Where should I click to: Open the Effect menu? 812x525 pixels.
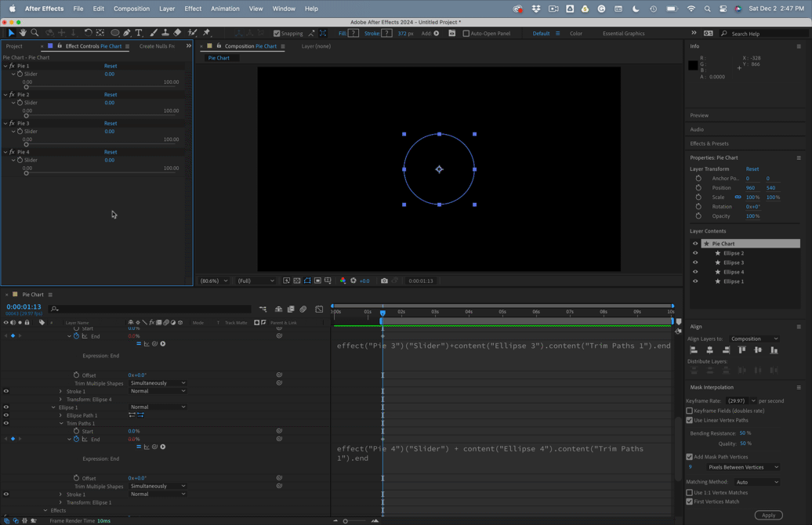(x=193, y=9)
